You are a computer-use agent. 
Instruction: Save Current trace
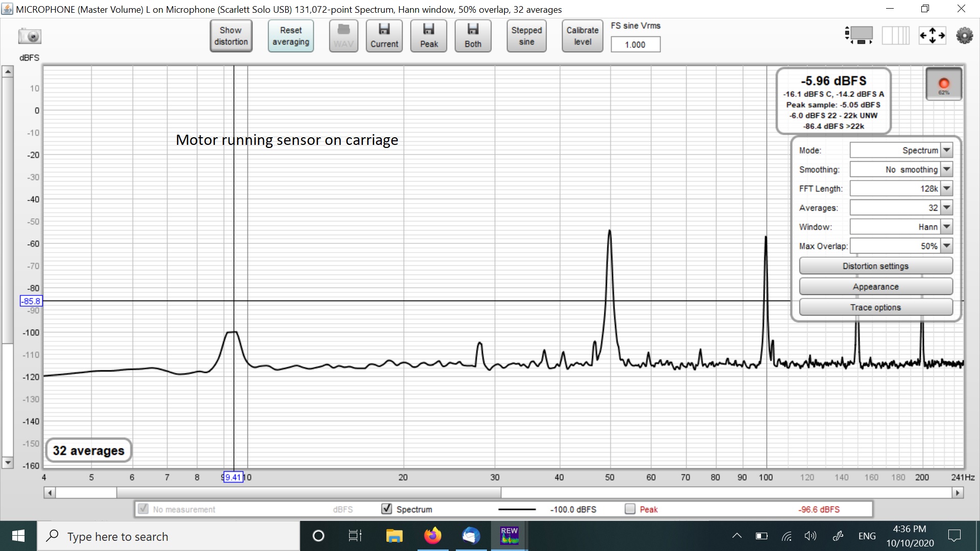tap(384, 36)
